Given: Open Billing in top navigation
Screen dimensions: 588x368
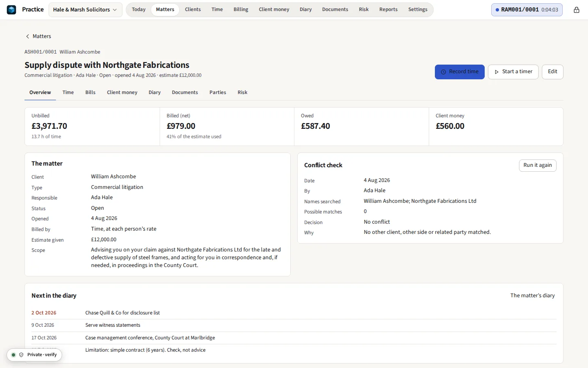Looking at the screenshot, I should [x=241, y=9].
